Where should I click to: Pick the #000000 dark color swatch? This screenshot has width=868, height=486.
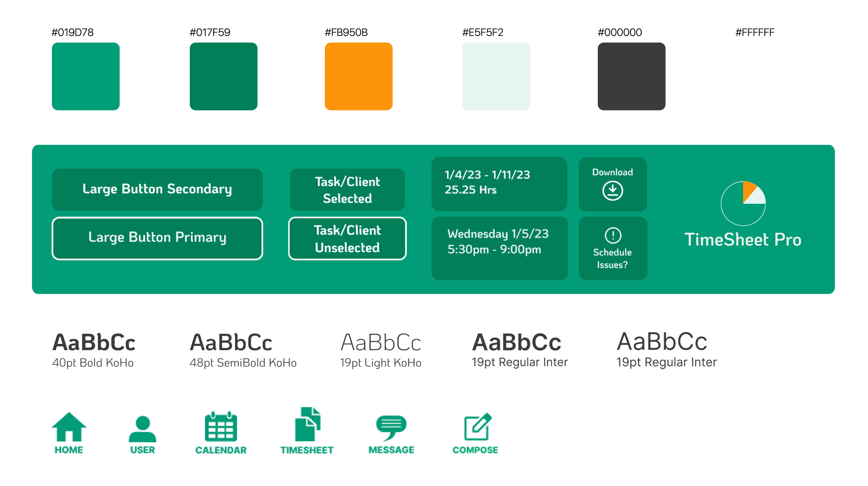coord(632,77)
